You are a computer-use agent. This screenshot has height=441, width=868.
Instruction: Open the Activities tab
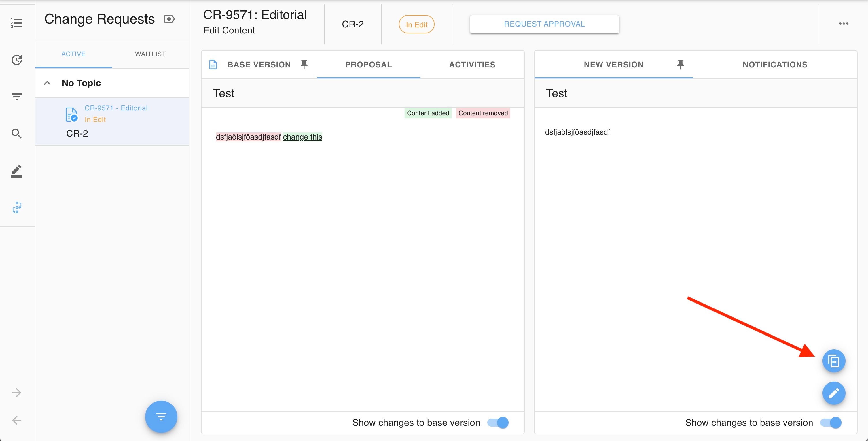pos(472,64)
